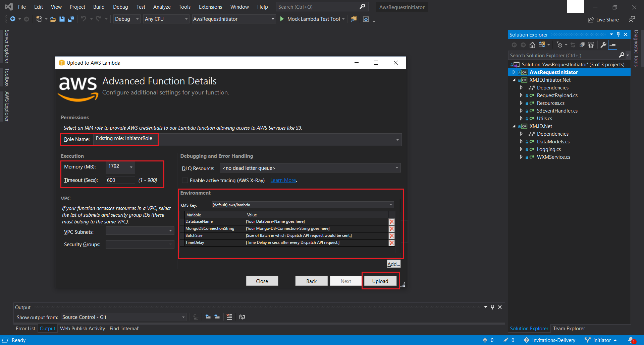
Task: Open the Role Name dropdown
Action: (x=397, y=140)
